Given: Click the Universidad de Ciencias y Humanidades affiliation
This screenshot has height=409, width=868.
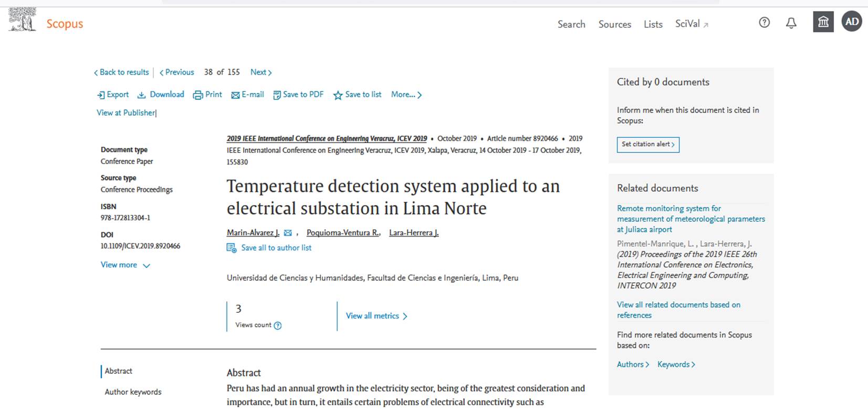Looking at the screenshot, I should click(372, 278).
